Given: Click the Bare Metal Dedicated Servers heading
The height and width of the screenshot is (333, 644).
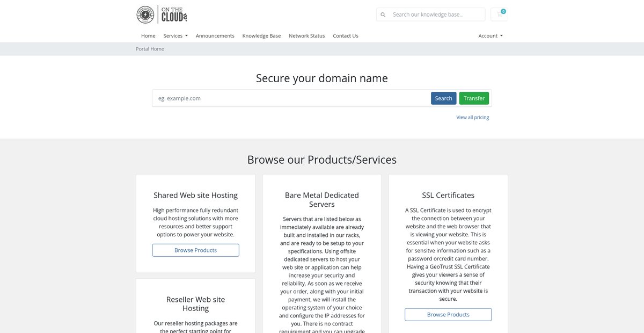Looking at the screenshot, I should (x=322, y=200).
